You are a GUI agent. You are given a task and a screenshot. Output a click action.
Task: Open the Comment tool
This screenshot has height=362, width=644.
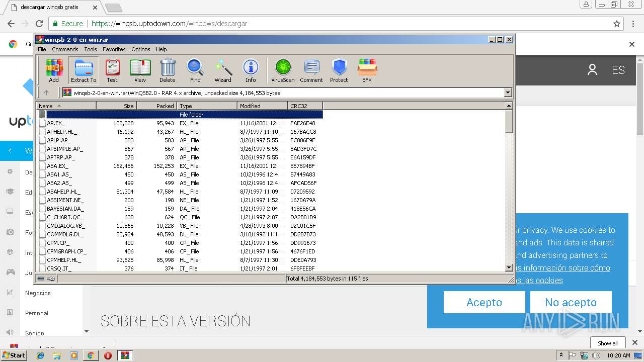(x=311, y=70)
